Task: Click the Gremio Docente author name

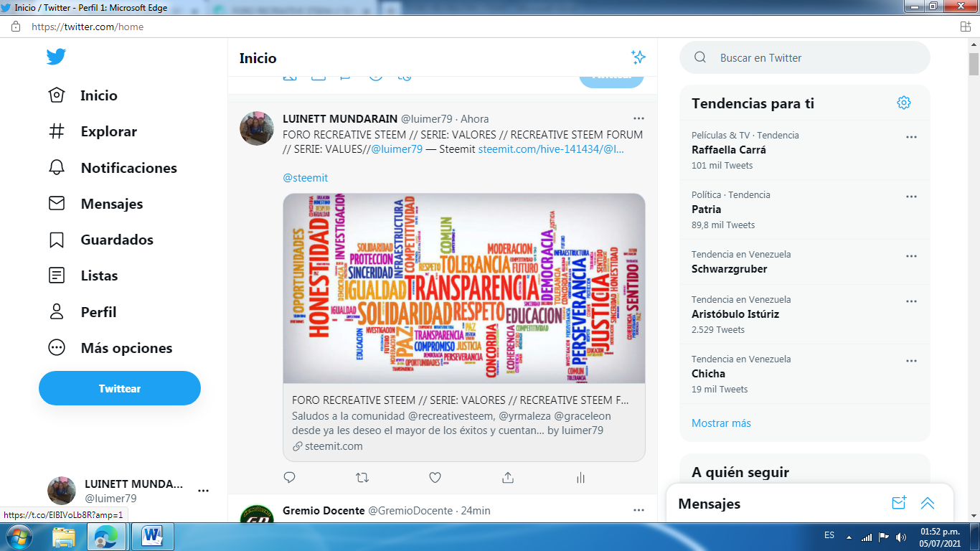Action: point(324,510)
